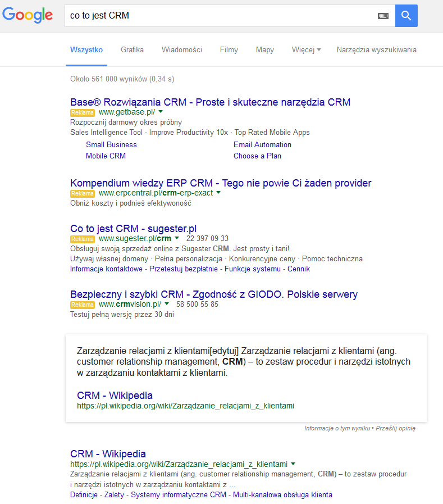Open the Base Rozwiązania CRM ad title
Screen dimensions: 443x504
click(x=210, y=102)
